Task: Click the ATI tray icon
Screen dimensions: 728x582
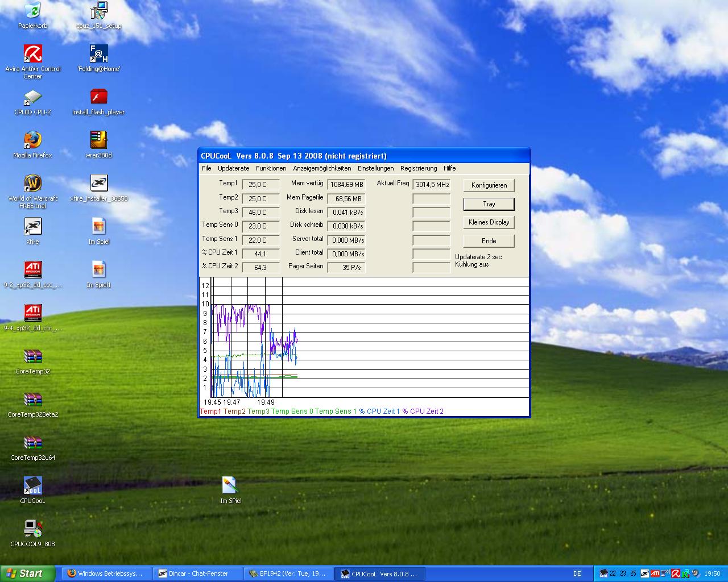Action: click(x=655, y=573)
